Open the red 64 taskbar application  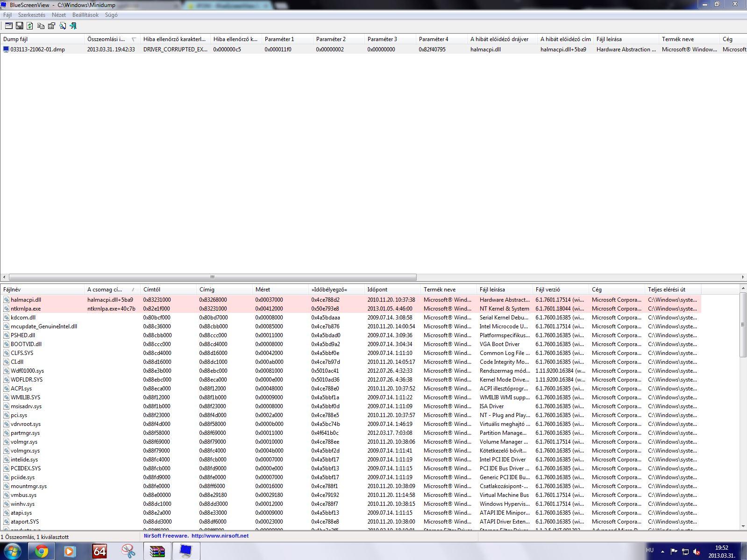pos(100,552)
